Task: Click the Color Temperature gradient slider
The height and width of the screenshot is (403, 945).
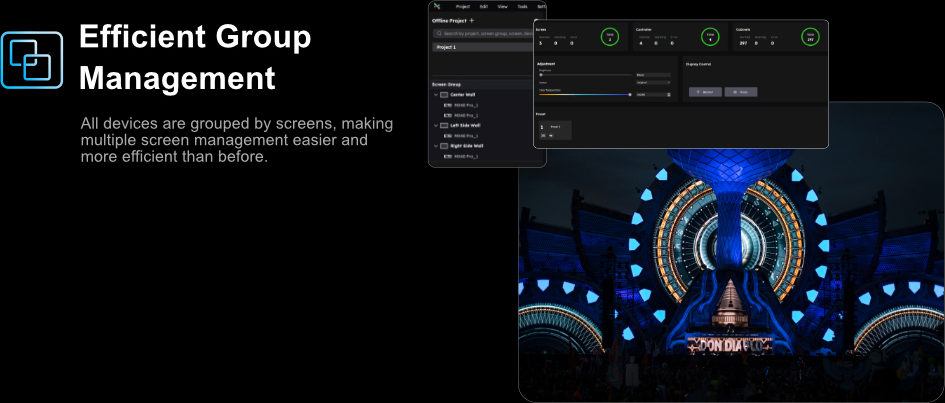Action: 585,94
